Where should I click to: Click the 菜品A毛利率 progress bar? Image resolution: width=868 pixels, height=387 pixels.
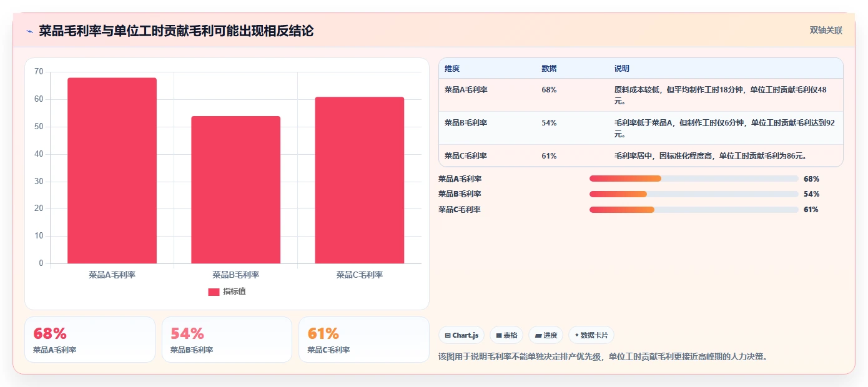click(x=694, y=179)
